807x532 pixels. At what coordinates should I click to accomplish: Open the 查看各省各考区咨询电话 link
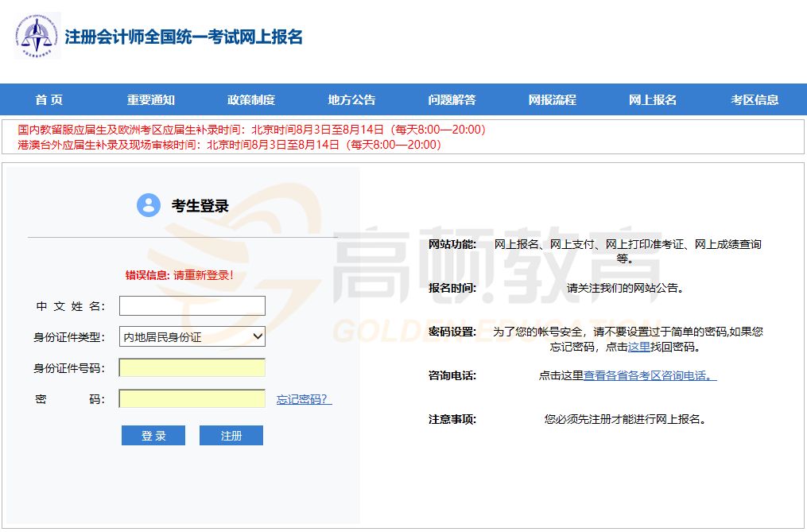[650, 375]
